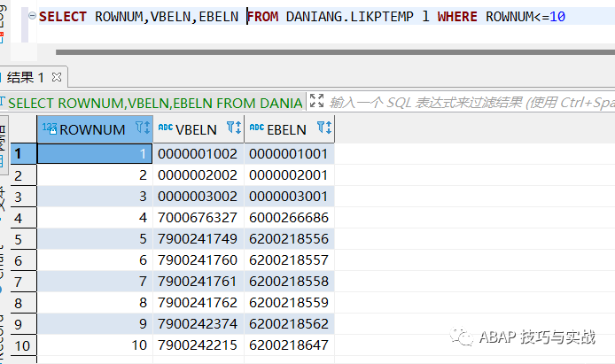Viewport: 615px width, 364px height.
Task: Select row header 10
Action: (24, 345)
